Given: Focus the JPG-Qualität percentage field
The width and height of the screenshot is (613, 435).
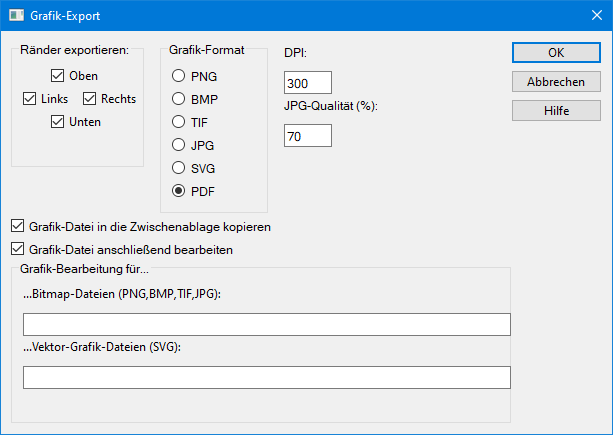Looking at the screenshot, I should point(307,135).
